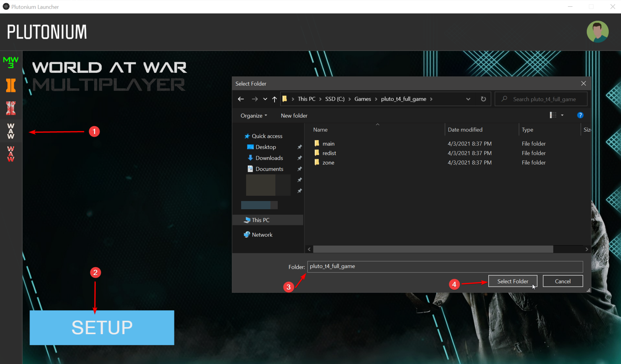
Task: Expand the view options dropdown arrow
Action: tap(562, 115)
